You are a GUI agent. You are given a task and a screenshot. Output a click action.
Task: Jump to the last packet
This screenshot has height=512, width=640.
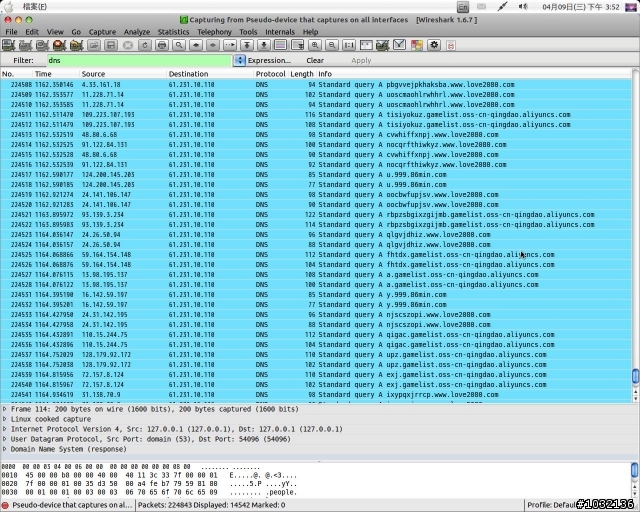(264, 45)
